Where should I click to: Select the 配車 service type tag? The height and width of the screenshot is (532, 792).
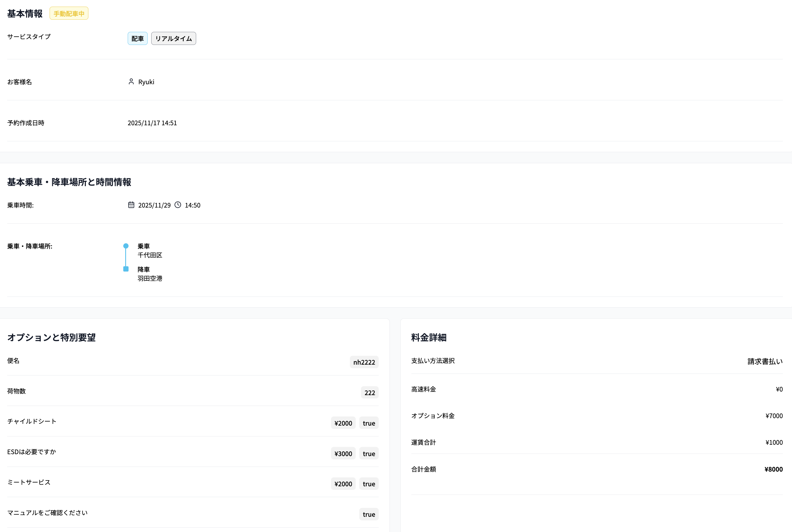(x=137, y=38)
